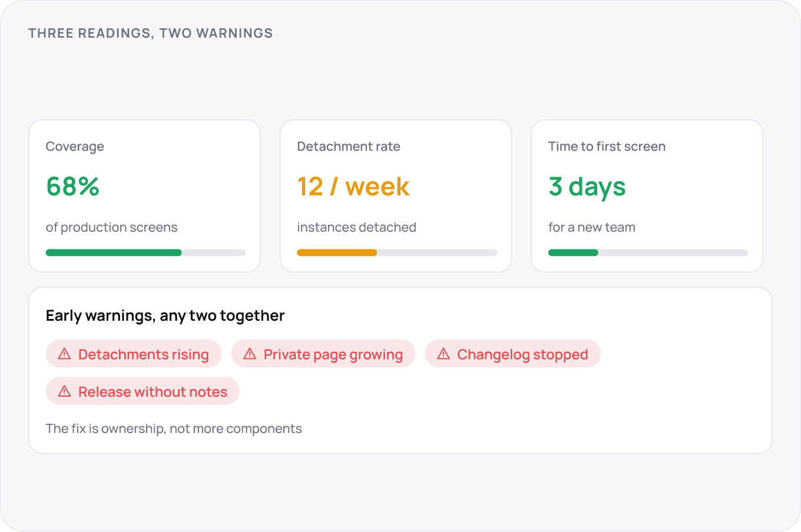
Task: Select the Private page growing chip
Action: (323, 354)
